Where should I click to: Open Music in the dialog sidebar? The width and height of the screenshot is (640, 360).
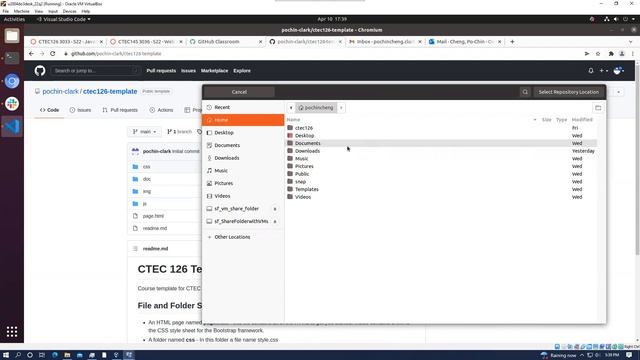243,171
